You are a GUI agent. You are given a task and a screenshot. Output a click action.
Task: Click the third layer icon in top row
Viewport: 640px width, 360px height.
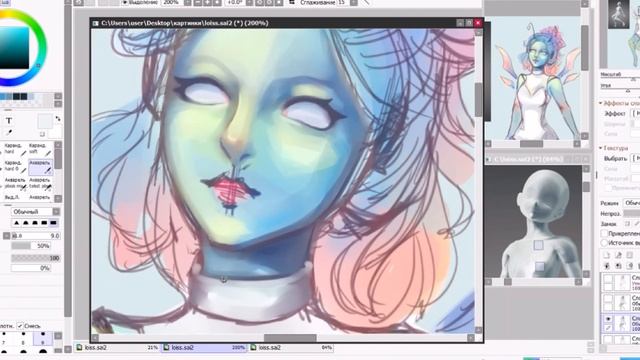click(x=629, y=256)
